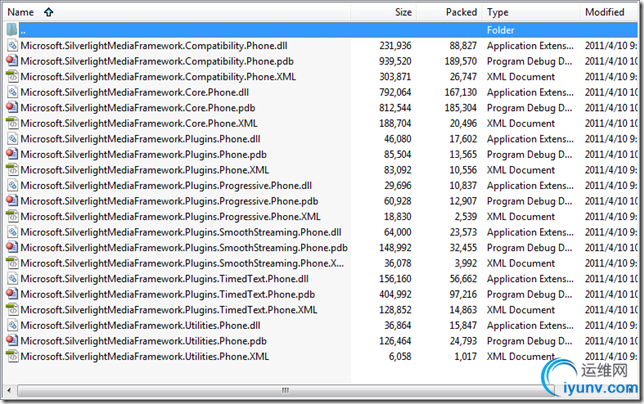Click the icon of Compatibility.Phone.dll
The height and width of the screenshot is (404, 644).
coord(12,46)
